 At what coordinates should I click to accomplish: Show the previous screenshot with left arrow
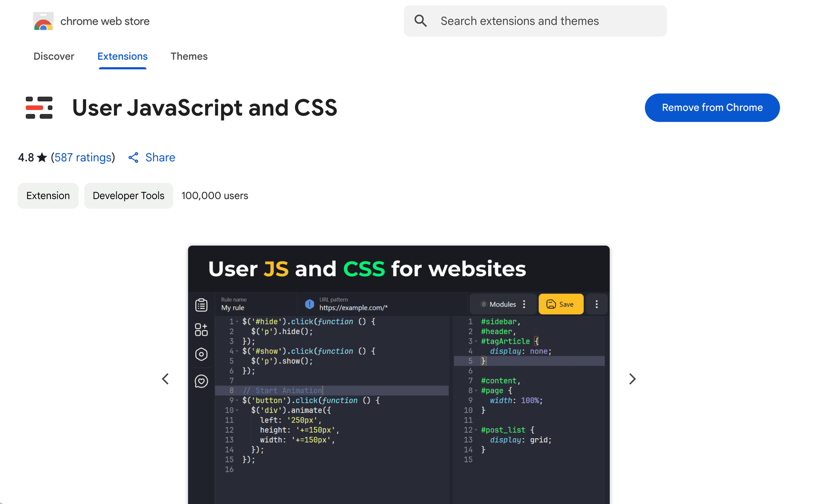coord(165,379)
